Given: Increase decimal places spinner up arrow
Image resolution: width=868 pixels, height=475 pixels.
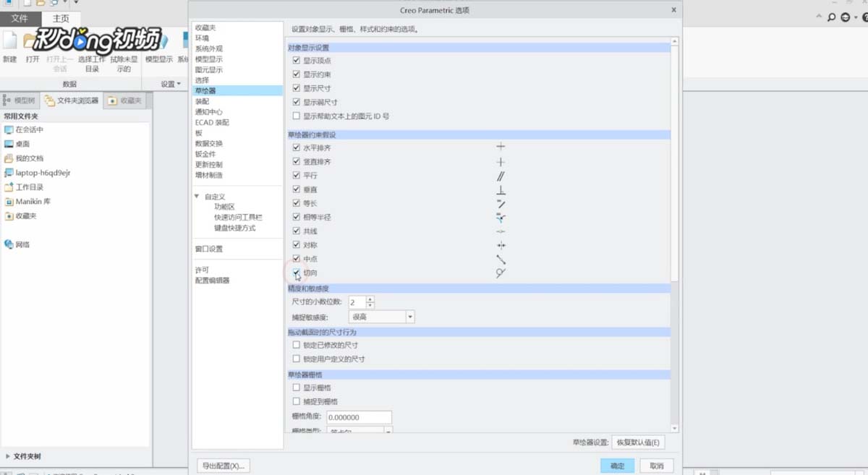Looking at the screenshot, I should pos(370,299).
